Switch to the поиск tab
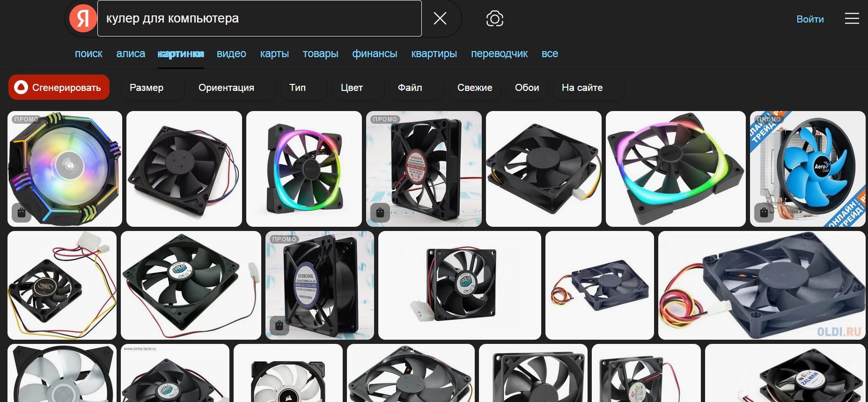The image size is (868, 402). [88, 53]
